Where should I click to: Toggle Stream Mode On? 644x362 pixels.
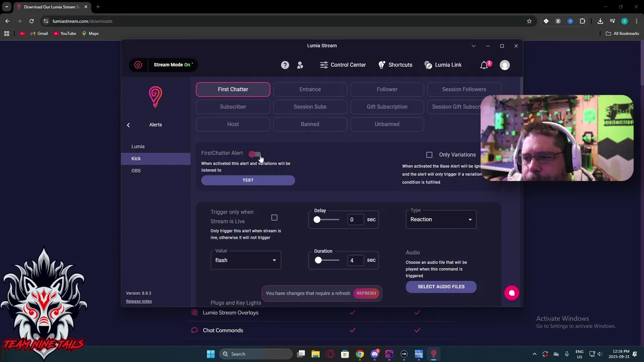click(x=173, y=65)
